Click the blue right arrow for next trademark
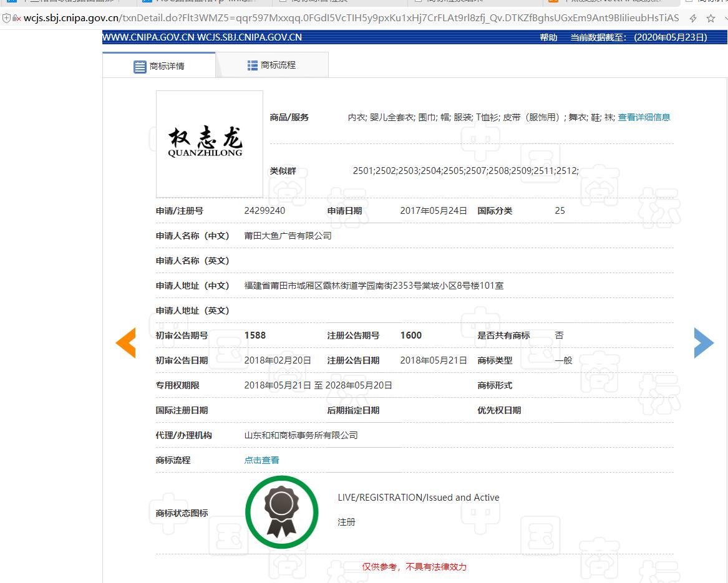Viewport: 728px width, 583px height. (x=704, y=342)
